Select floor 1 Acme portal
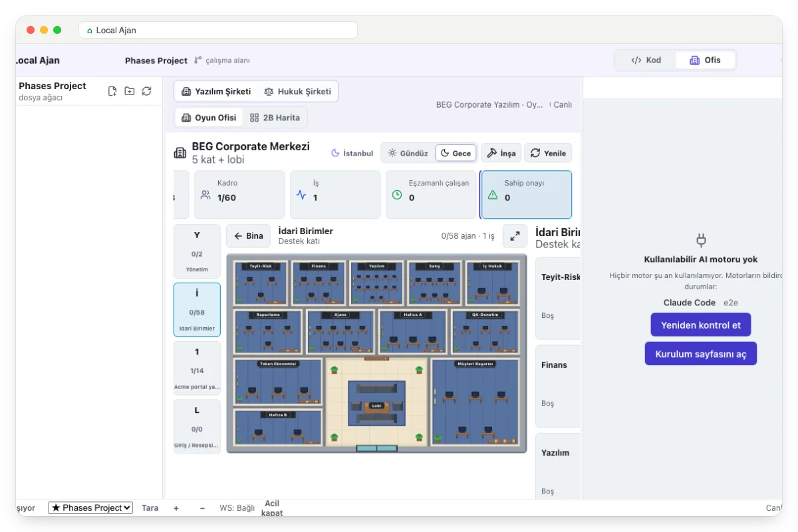This screenshot has height=532, width=798. [x=197, y=368]
